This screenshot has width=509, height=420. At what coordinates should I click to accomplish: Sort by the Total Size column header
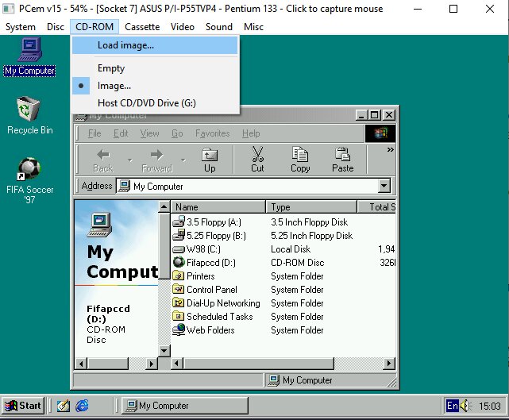coord(376,206)
